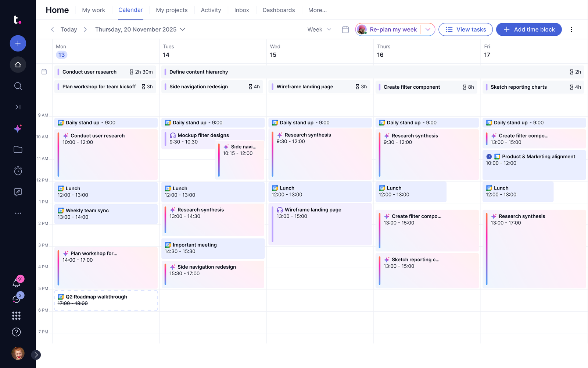Switch to the My projects tab
This screenshot has width=588, height=368.
coord(172,10)
